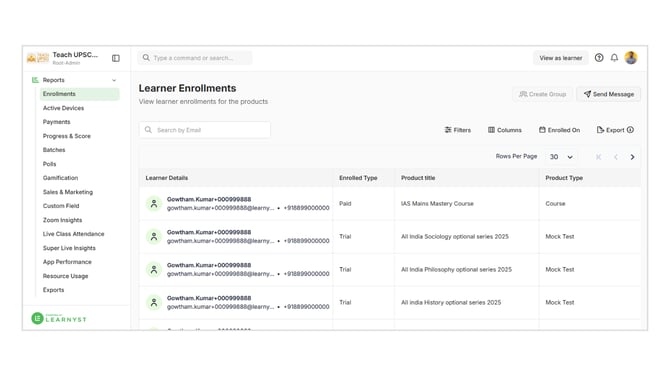Toggle the sidebar collapse icon
This screenshot has width=670, height=376.
point(116,58)
